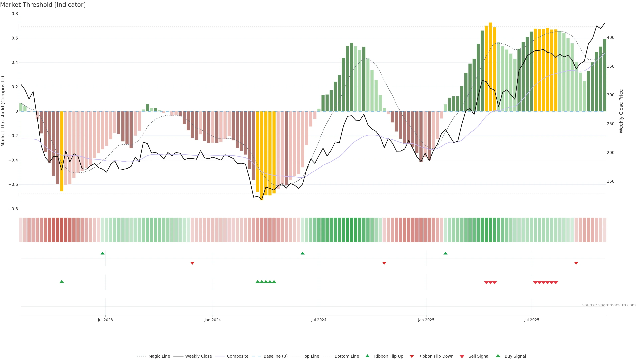Click the ribbon flip down marker after Jul 2025

point(576,263)
